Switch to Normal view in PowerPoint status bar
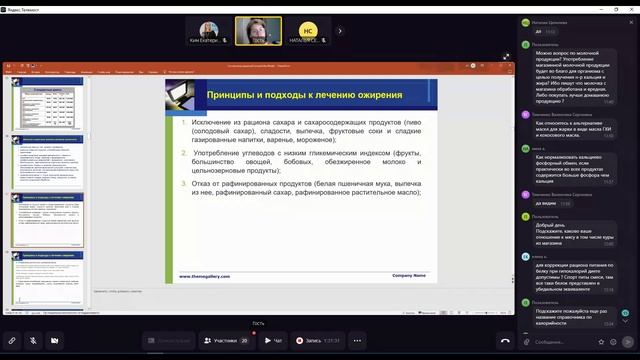This screenshot has height=360, width=640. [443, 313]
